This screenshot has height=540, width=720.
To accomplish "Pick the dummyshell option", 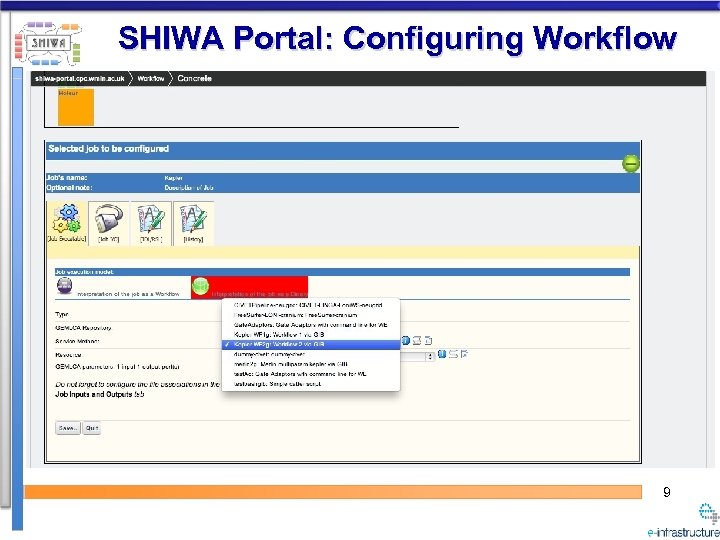I will pos(310,354).
